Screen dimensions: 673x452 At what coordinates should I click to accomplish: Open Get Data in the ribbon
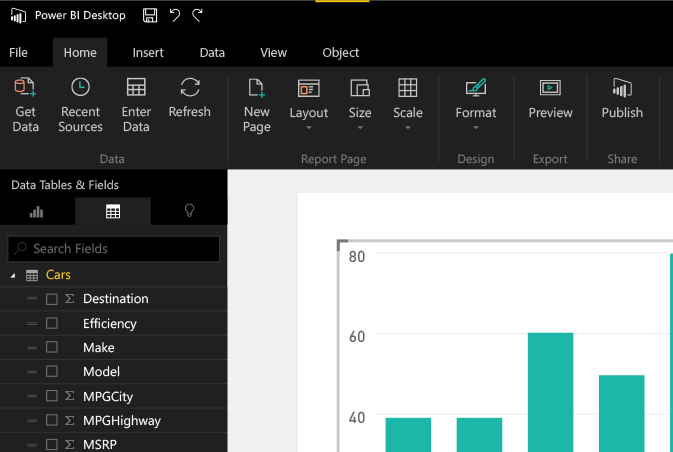point(25,106)
